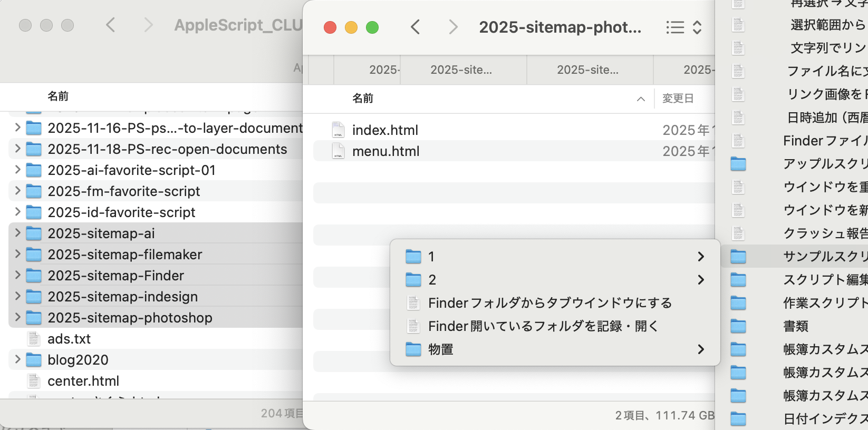Select the menu.html file icon

338,151
